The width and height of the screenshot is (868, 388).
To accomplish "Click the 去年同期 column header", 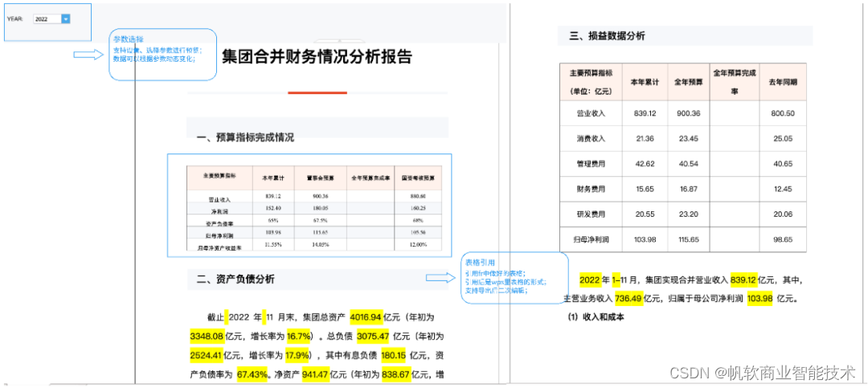I will [x=784, y=81].
